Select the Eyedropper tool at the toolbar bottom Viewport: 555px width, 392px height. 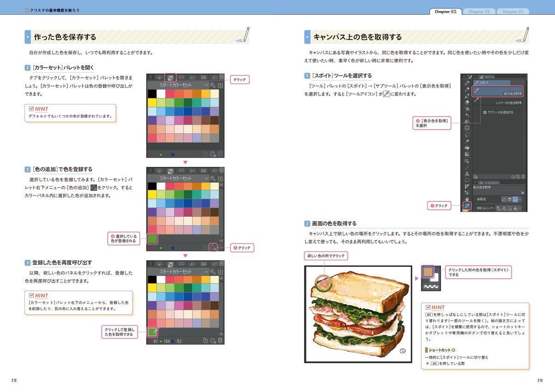click(x=468, y=205)
